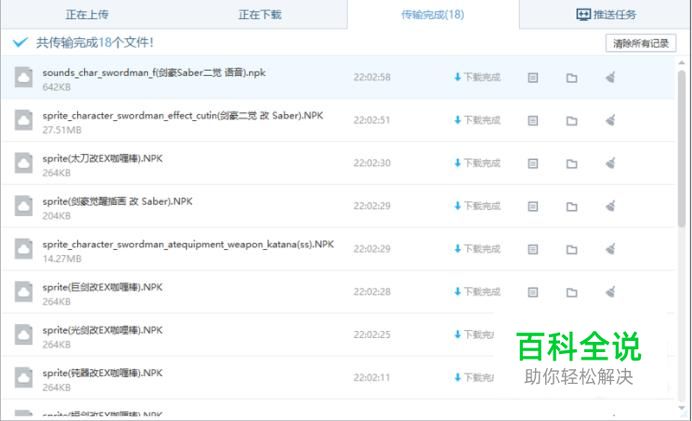This screenshot has height=421, width=692.
Task: Click the 共传输完成18个文件! summary text
Action: 94,42
